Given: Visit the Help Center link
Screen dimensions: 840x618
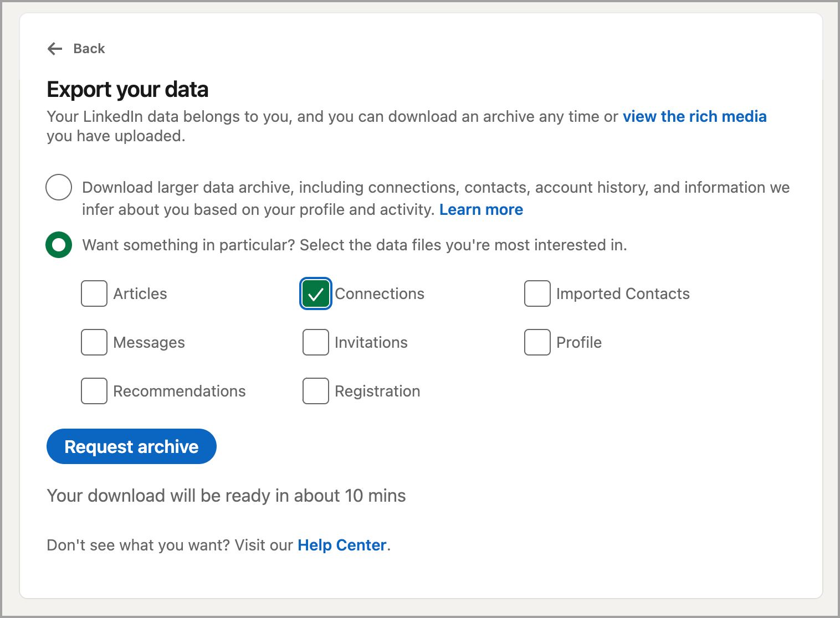Looking at the screenshot, I should 342,545.
